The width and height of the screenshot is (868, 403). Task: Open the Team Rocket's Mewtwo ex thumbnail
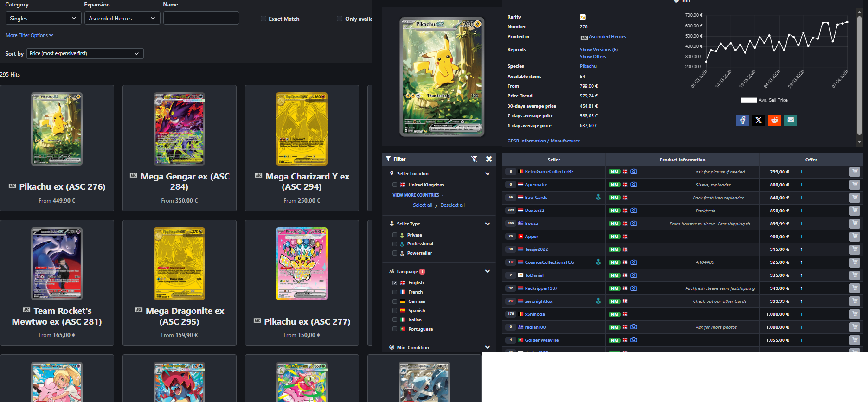[x=57, y=263]
